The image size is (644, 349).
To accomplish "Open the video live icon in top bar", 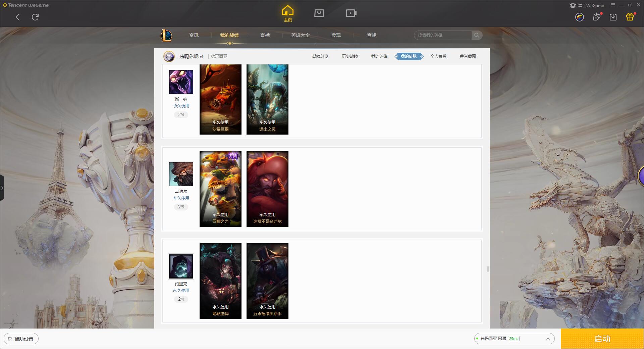I will tap(351, 13).
